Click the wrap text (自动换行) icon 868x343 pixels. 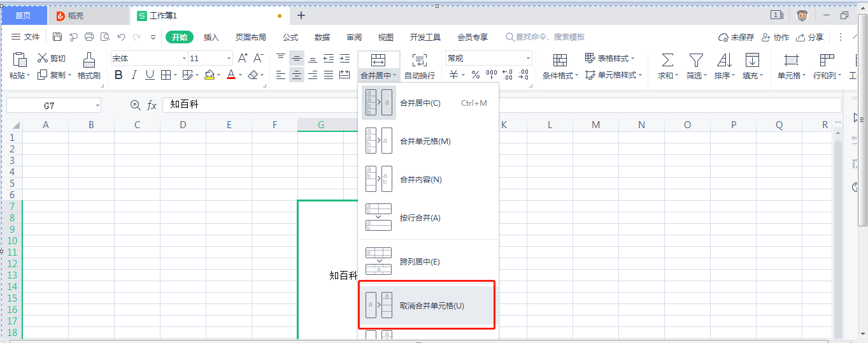pyautogui.click(x=420, y=61)
